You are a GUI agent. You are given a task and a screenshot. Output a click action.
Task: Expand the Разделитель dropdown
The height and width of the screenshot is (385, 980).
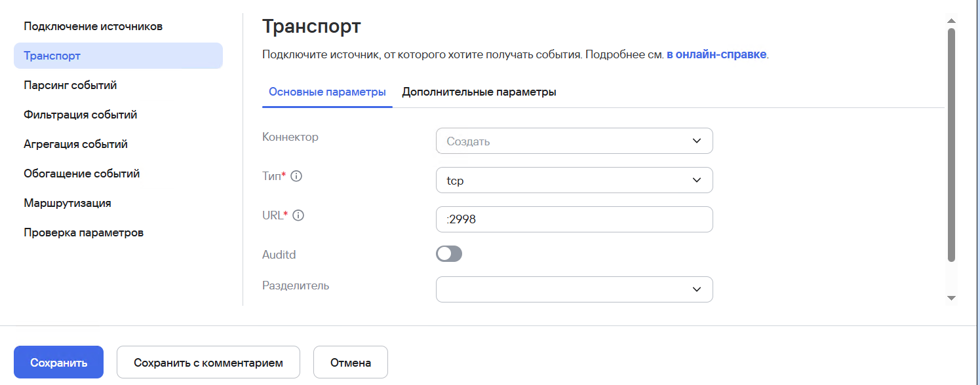[574, 289]
